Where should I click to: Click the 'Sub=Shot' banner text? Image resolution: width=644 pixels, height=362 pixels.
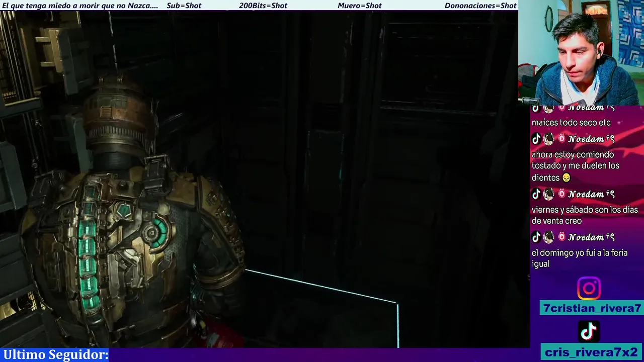click(184, 6)
